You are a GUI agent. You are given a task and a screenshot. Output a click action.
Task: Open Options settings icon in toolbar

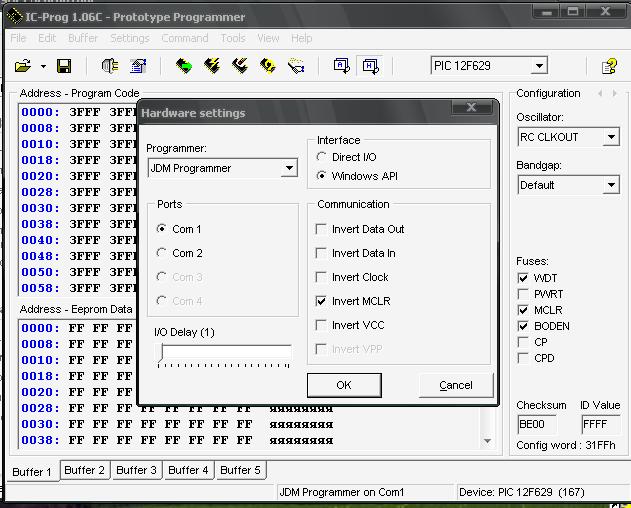[x=138, y=66]
